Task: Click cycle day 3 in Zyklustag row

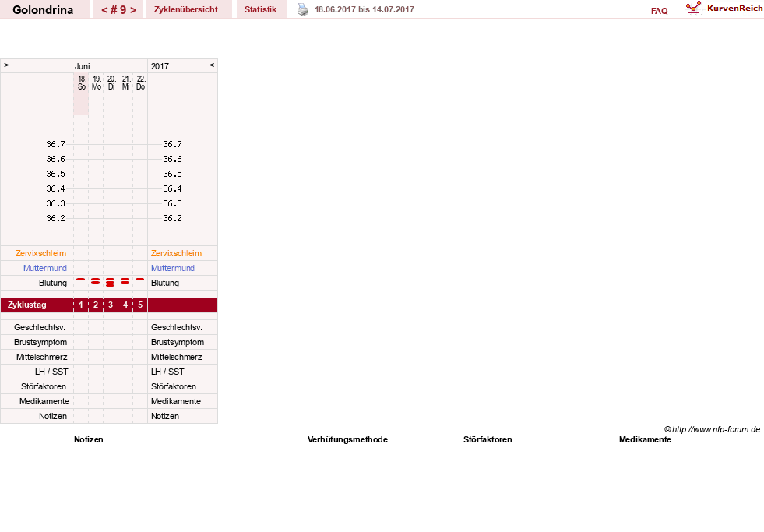Action: pyautogui.click(x=111, y=305)
